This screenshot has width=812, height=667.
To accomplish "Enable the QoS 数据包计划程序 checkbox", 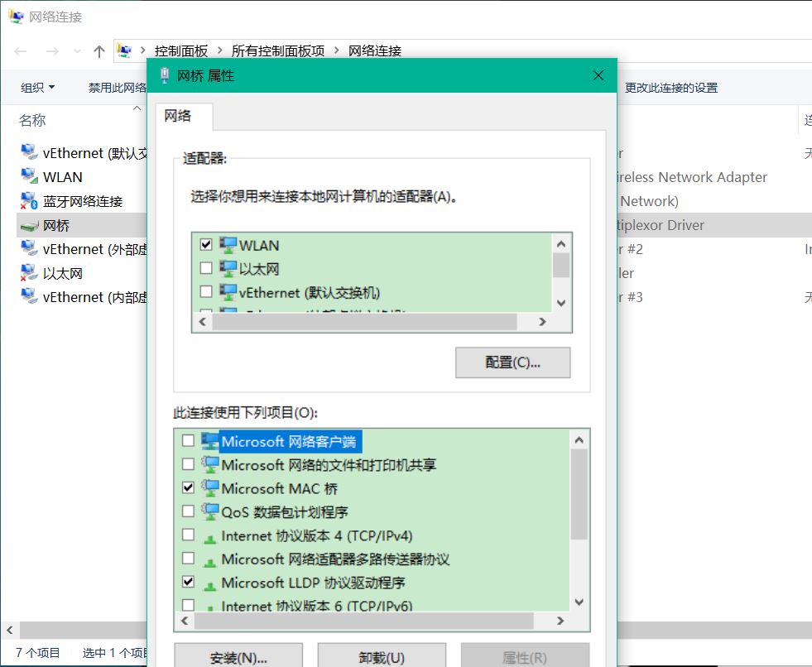I will [x=188, y=511].
